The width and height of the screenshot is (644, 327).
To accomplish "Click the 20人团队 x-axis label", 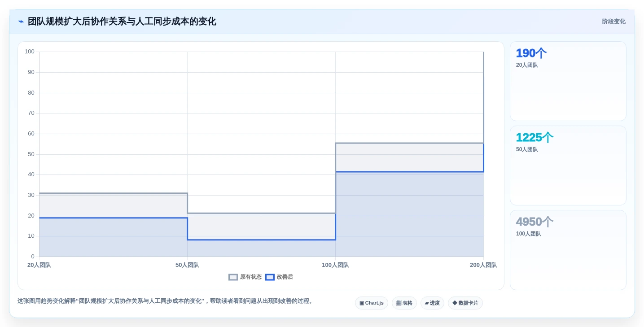I will pos(39,265).
